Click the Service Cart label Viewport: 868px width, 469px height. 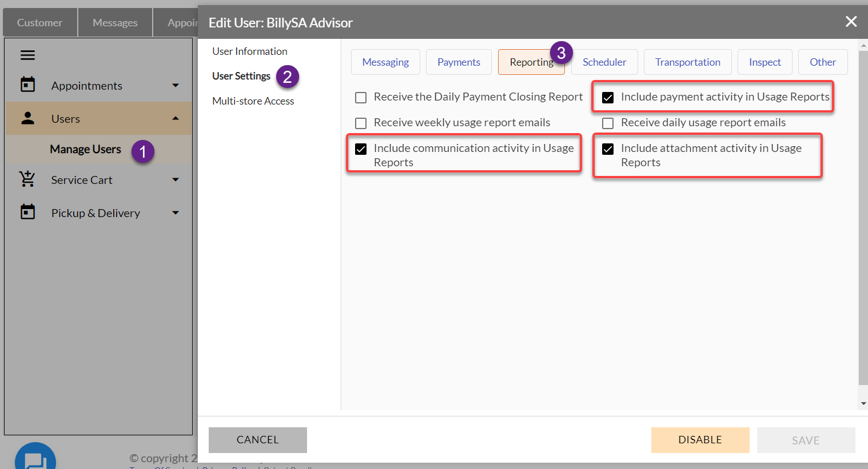coord(82,180)
